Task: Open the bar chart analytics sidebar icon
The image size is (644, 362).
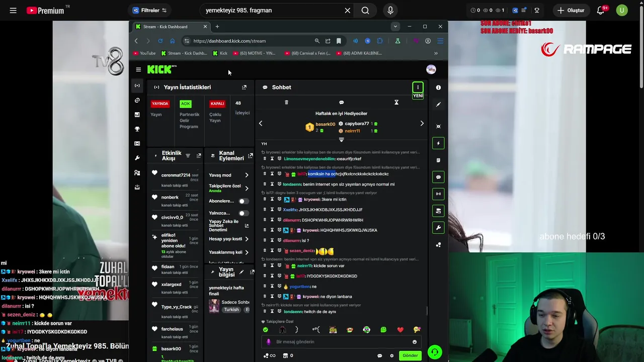Action: 137,115
